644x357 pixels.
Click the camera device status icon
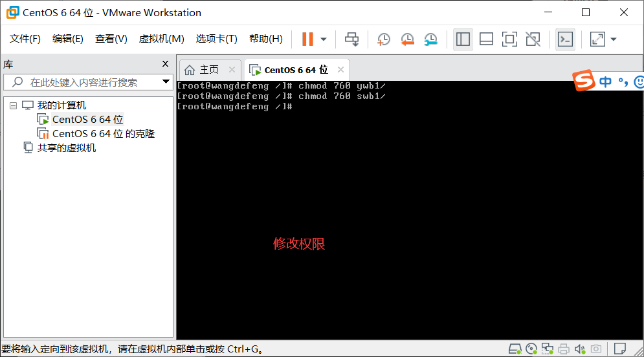coord(596,349)
